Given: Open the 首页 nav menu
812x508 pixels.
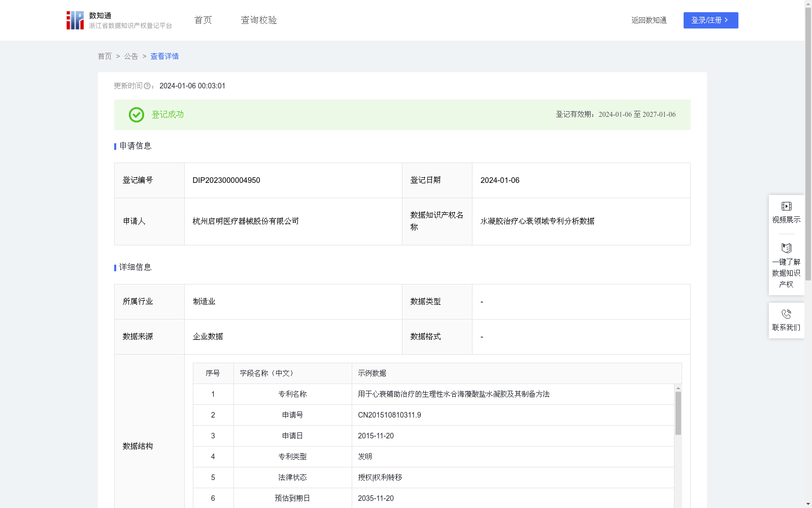Looking at the screenshot, I should pyautogui.click(x=203, y=20).
